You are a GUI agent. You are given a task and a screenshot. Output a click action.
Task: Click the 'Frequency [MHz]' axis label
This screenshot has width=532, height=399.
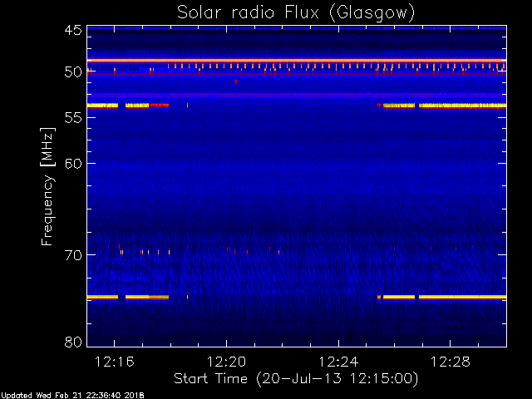[47, 186]
